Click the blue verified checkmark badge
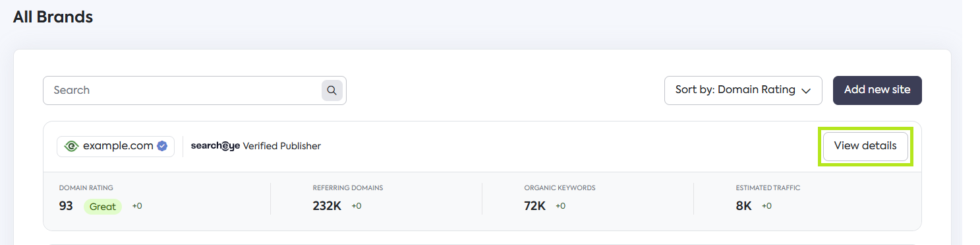Screen dimensions: 980x245 162,146
